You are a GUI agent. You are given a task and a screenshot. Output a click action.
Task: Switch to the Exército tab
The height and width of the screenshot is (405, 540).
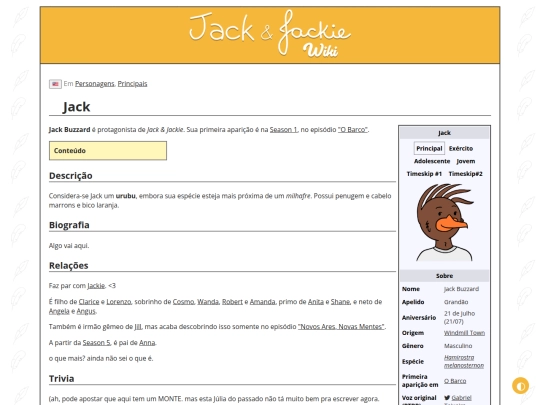tap(461, 148)
